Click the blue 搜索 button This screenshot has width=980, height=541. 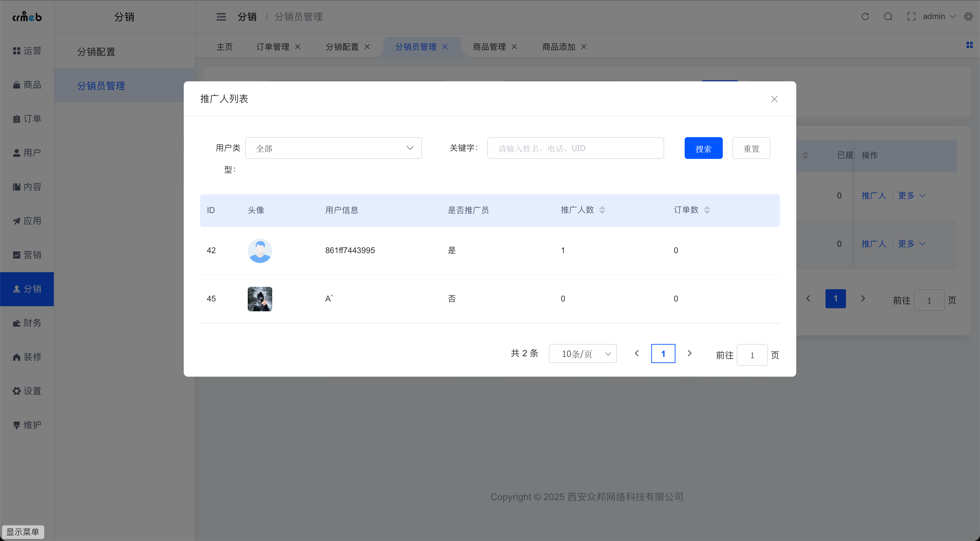[x=703, y=148]
